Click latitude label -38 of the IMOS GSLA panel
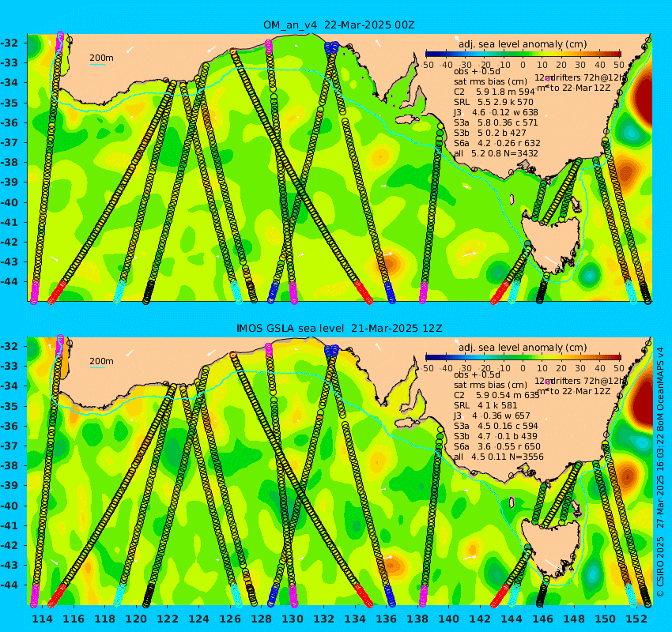The width and height of the screenshot is (672, 632). click(x=9, y=465)
